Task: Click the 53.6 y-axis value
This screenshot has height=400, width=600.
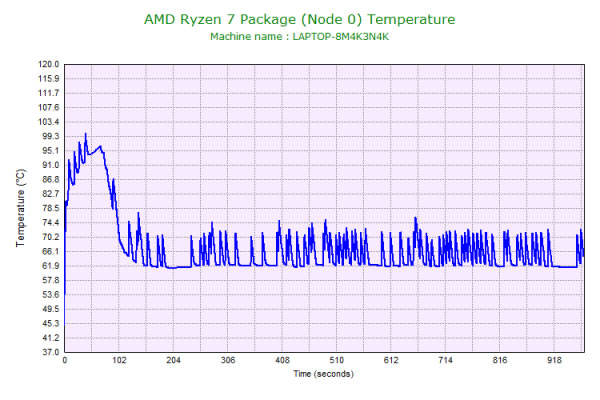Action: tap(51, 295)
